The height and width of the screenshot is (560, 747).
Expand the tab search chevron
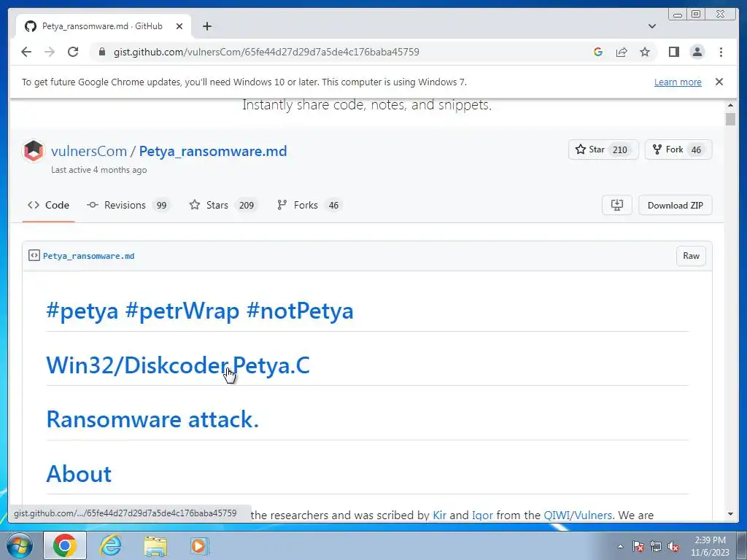pos(652,26)
